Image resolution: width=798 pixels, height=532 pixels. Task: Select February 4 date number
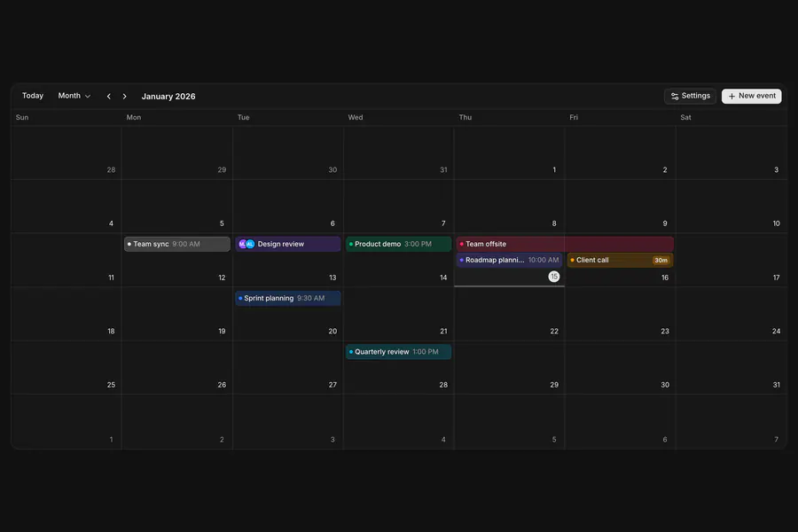pyautogui.click(x=443, y=440)
